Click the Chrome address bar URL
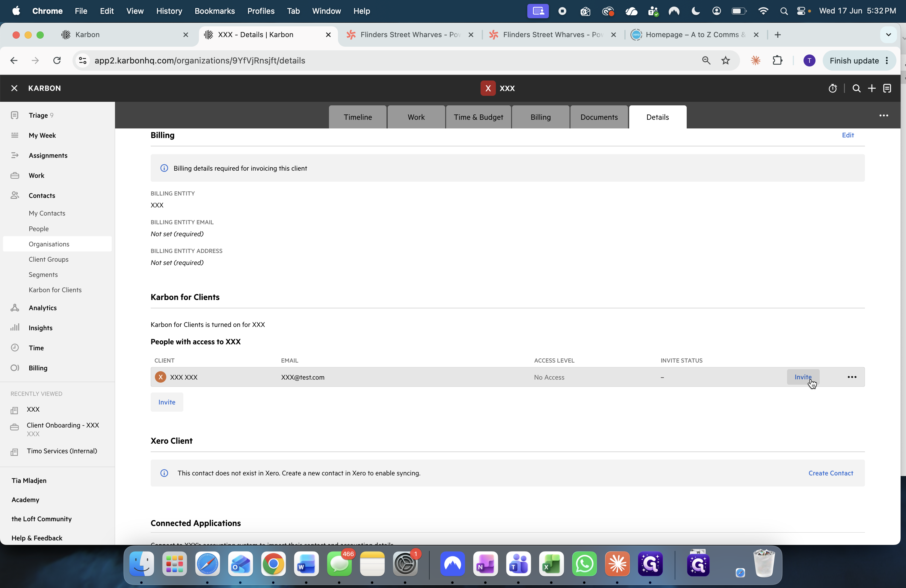The image size is (906, 588). [200, 60]
